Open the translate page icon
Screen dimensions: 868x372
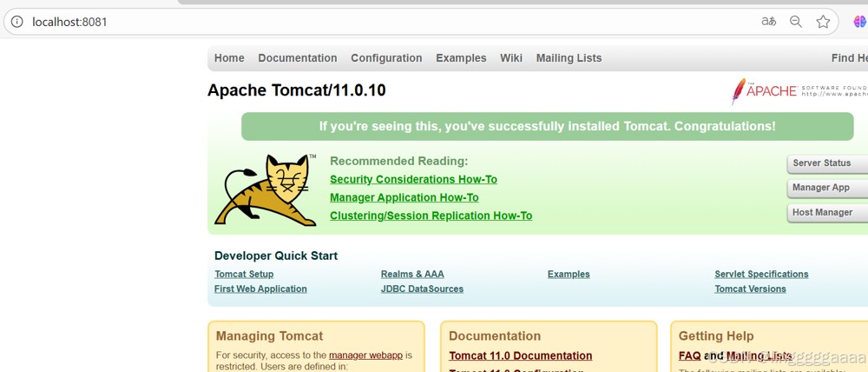tap(768, 22)
